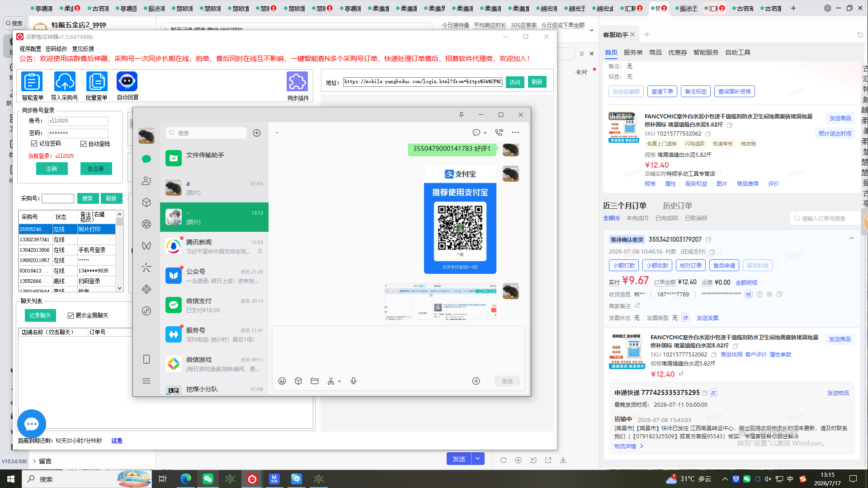Image resolution: width=868 pixels, height=488 pixels.
Task: Click 刷新 button beside address bar
Action: [537, 82]
